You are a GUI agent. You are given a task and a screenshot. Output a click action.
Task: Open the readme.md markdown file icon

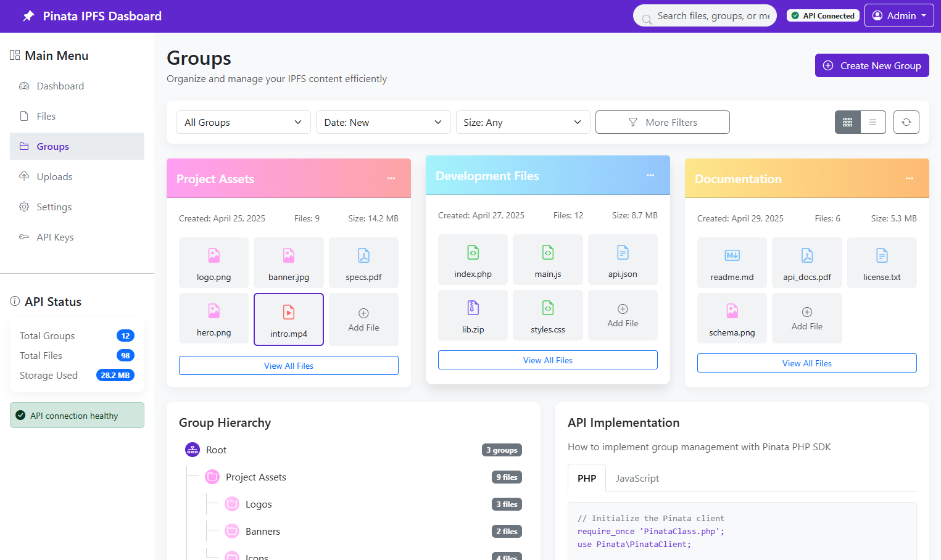732,255
